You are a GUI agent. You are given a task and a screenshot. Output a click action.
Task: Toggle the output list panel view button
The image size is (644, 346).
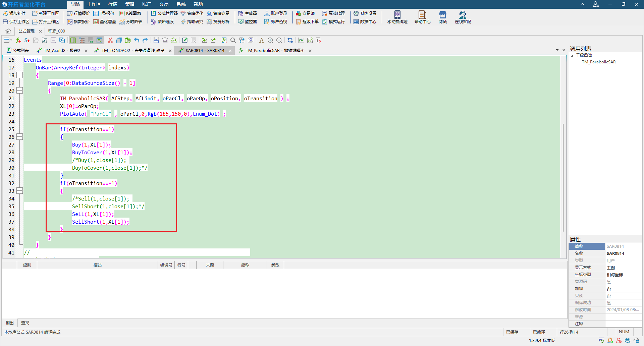pyautogui.click(x=91, y=41)
